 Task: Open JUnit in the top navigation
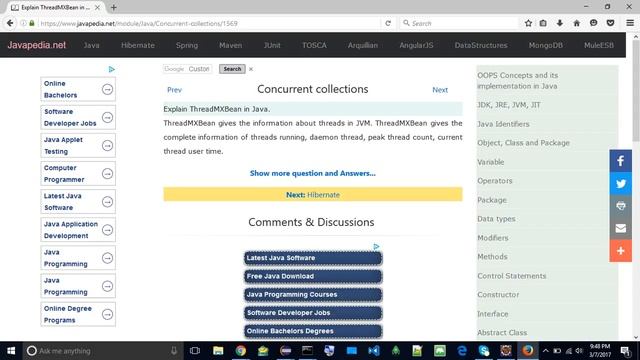pos(272,45)
